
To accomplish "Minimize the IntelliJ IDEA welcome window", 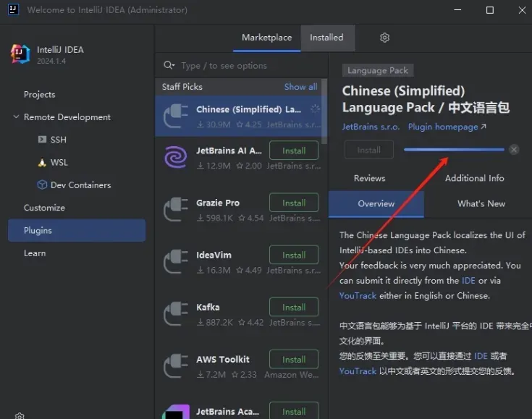I will (457, 10).
